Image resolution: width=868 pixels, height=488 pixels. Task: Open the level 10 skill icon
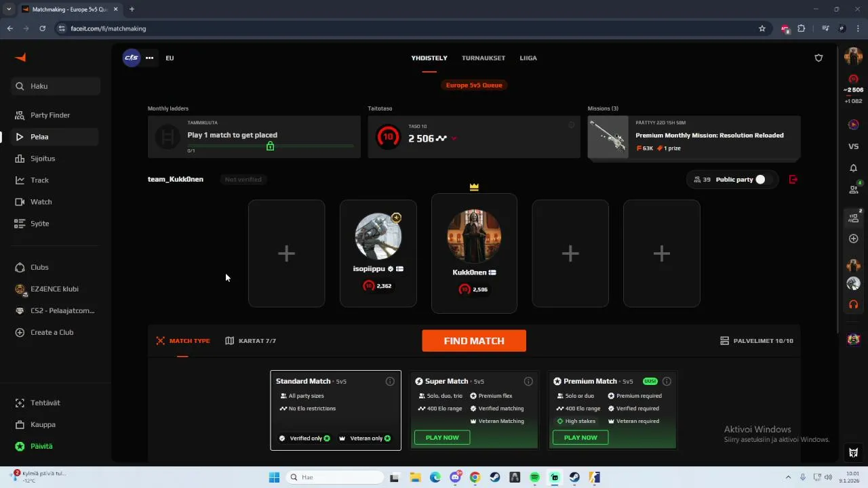387,137
